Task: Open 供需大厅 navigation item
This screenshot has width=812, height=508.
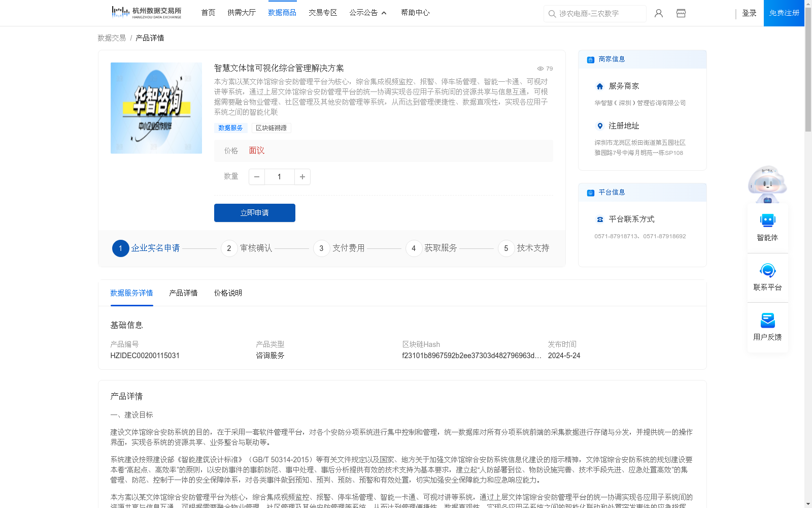Action: (242, 13)
